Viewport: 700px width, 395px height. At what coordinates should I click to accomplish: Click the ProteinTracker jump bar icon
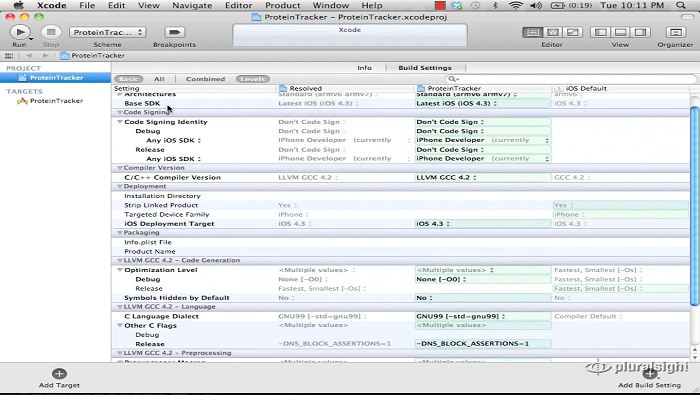coord(65,56)
